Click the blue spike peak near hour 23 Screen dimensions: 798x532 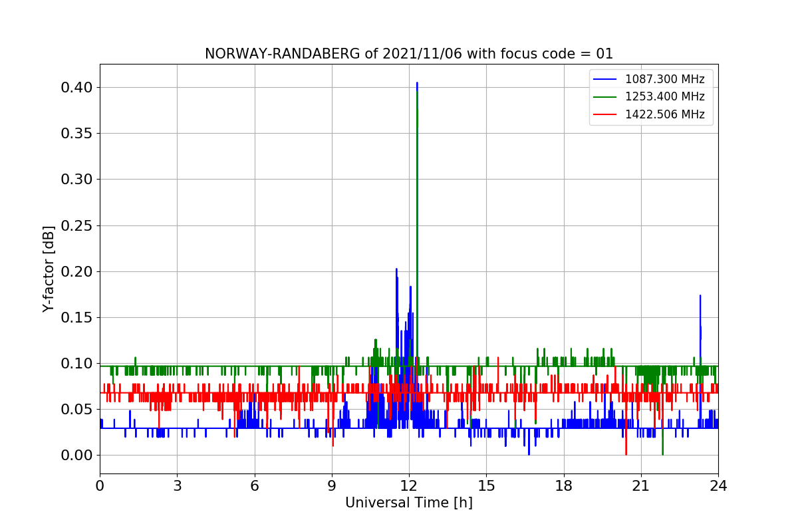pyautogui.click(x=700, y=297)
